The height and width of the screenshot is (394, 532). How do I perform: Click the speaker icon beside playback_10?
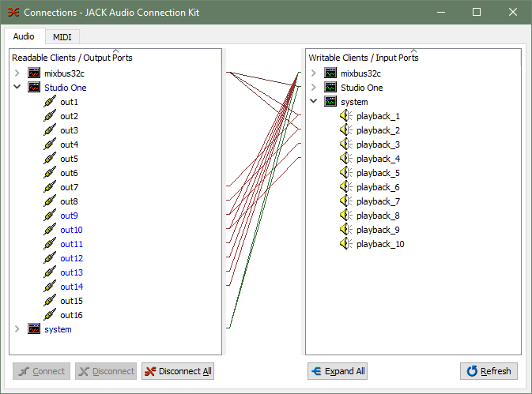pyautogui.click(x=346, y=244)
